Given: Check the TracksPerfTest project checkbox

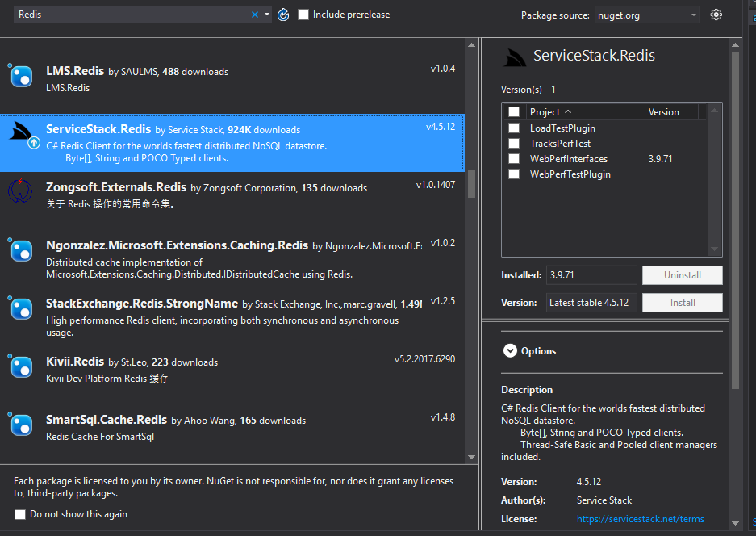Looking at the screenshot, I should [514, 144].
